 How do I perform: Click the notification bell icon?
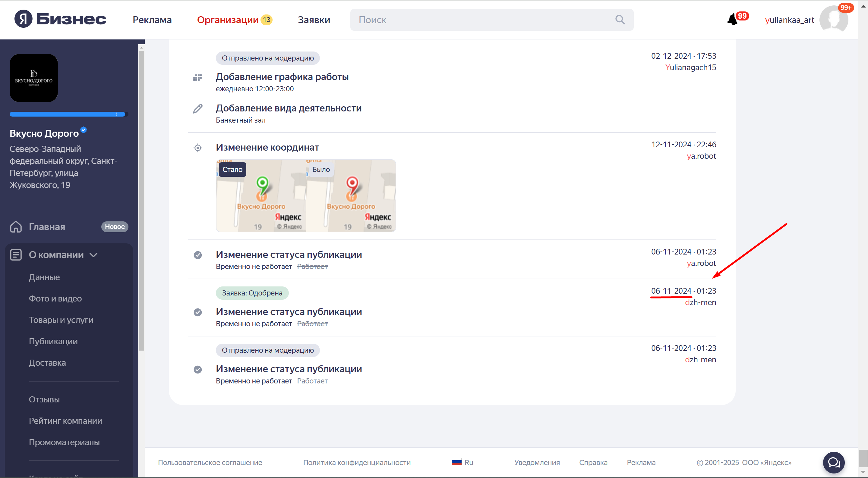pos(732,20)
